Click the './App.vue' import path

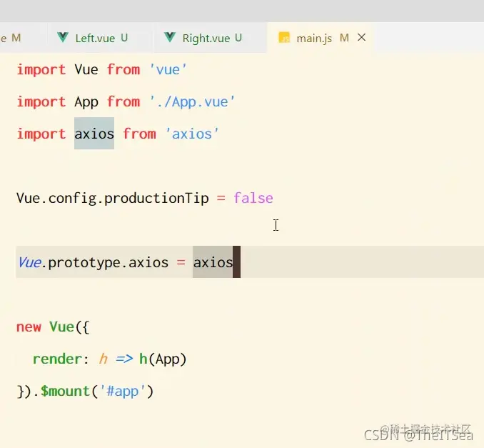tap(192, 101)
